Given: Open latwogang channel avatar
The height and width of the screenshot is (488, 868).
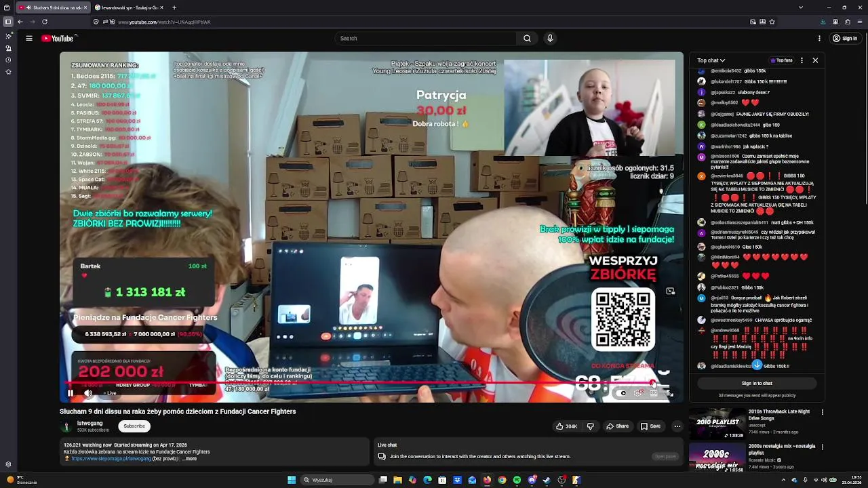Looking at the screenshot, I should (66, 426).
